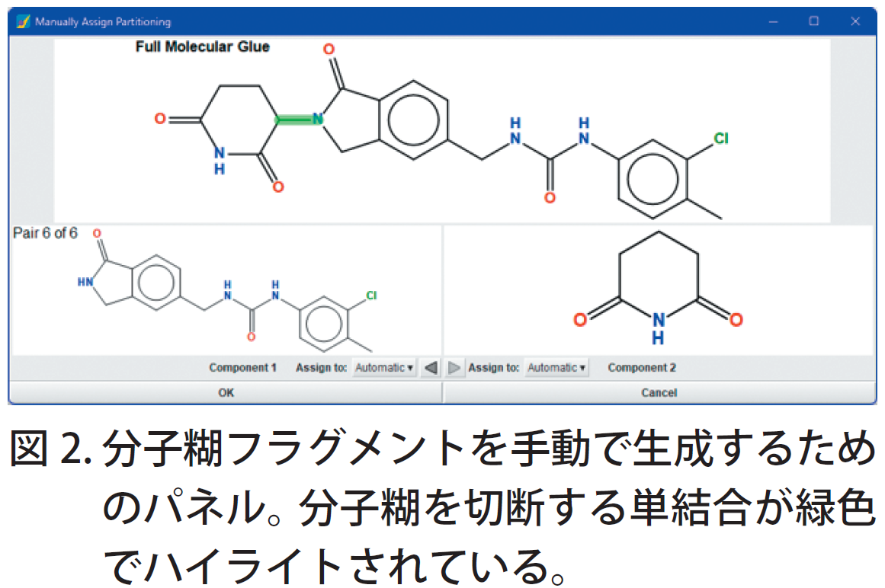
Task: Open Component 1 Assign to dropdown
Action: click(x=383, y=368)
